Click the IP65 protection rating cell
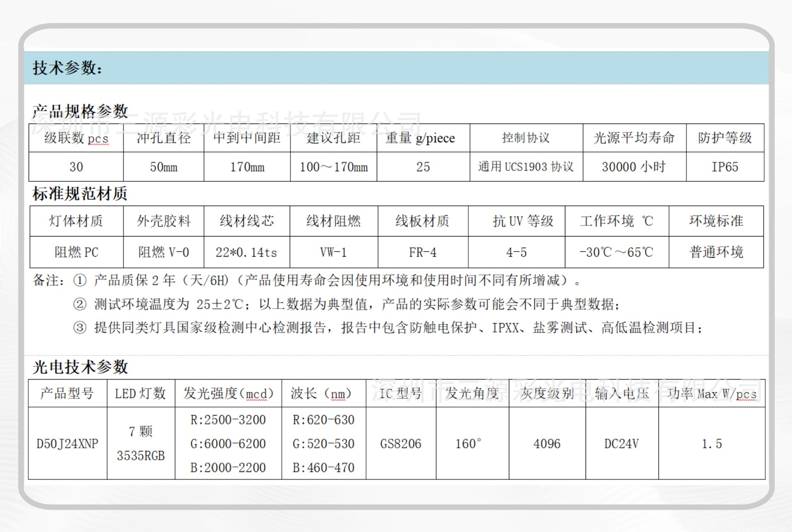The width and height of the screenshot is (792, 532). tap(725, 167)
